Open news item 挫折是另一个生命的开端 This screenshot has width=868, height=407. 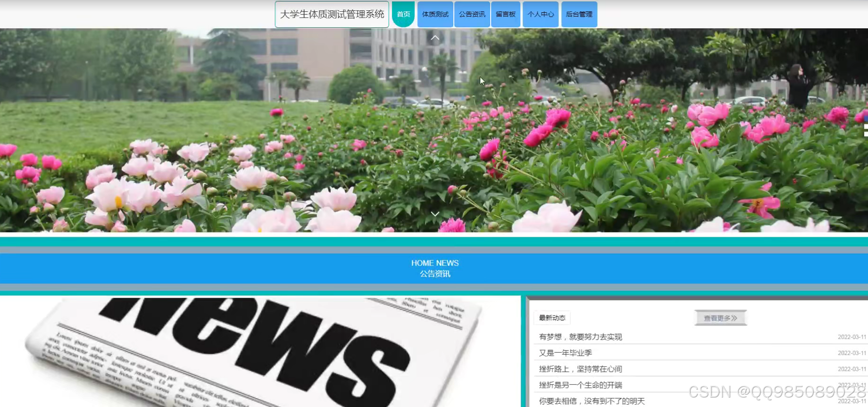pyautogui.click(x=581, y=385)
